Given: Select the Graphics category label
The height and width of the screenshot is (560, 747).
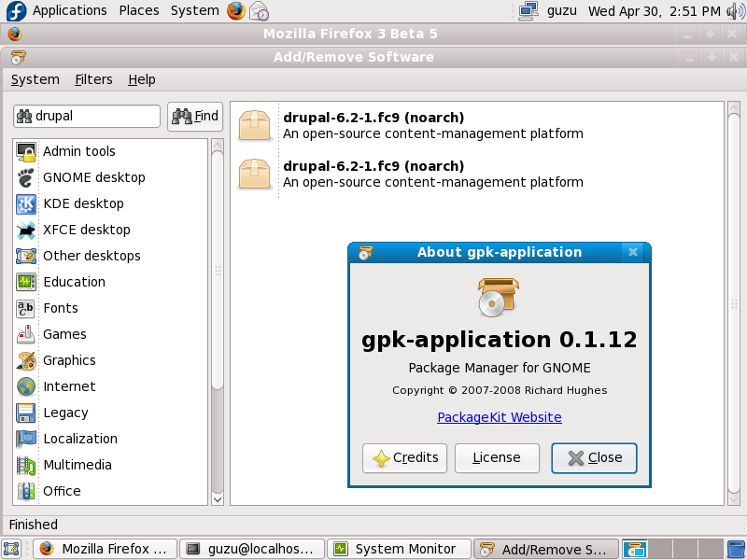Looking at the screenshot, I should 69,360.
